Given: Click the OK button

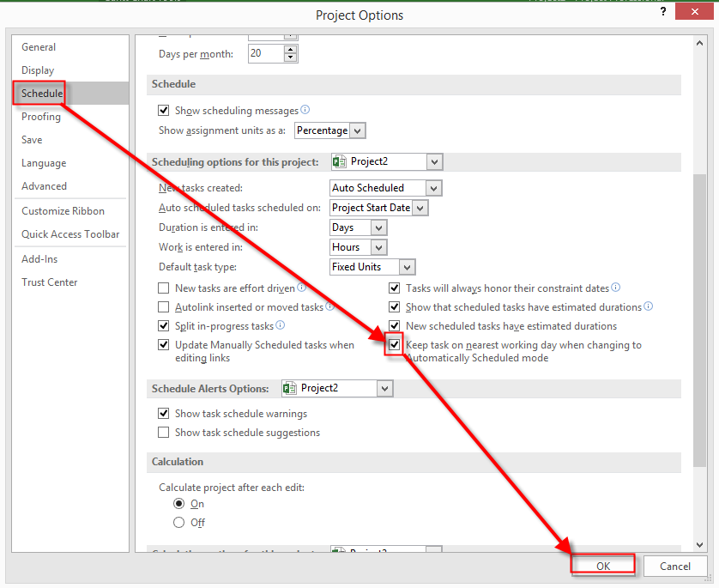Looking at the screenshot, I should 603,566.
